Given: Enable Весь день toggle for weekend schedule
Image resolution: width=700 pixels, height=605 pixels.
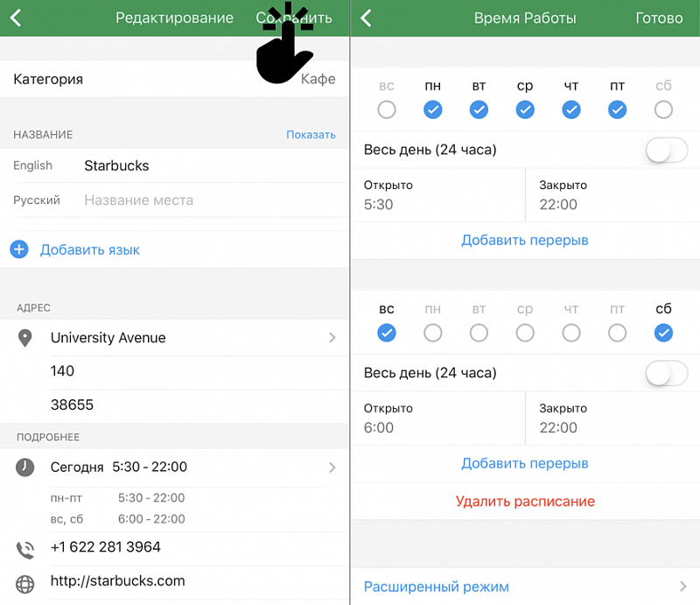Looking at the screenshot, I should click(666, 373).
